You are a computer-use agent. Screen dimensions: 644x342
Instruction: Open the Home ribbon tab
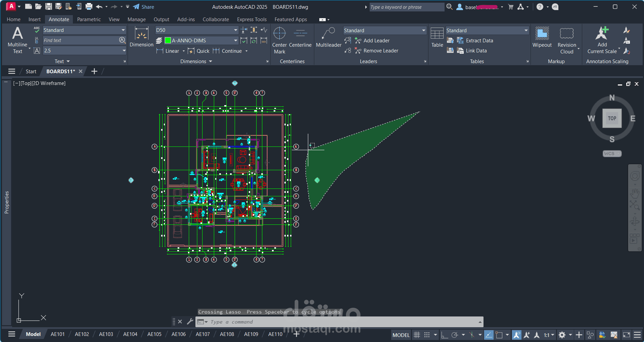click(x=13, y=19)
